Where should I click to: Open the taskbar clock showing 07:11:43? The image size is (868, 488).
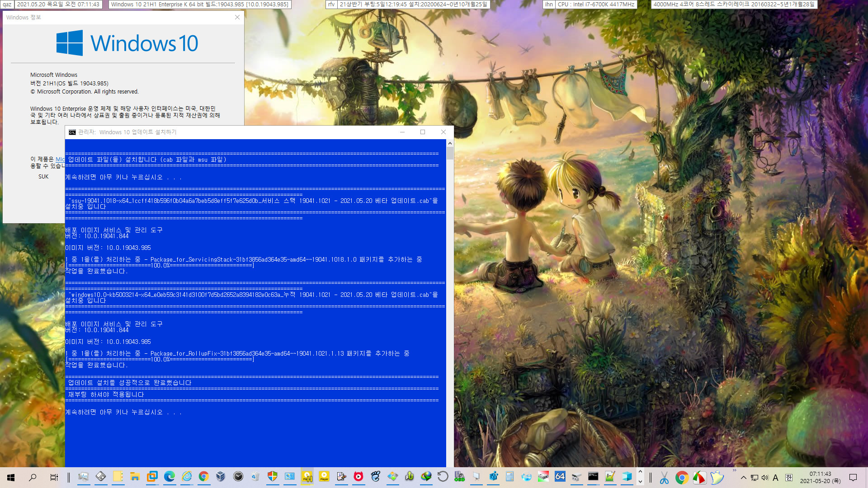tap(820, 478)
